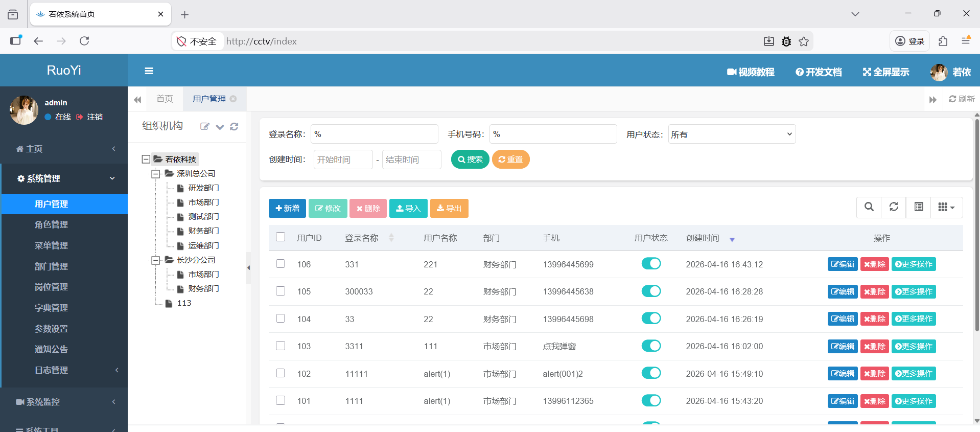Open the developer docs link

tap(819, 72)
